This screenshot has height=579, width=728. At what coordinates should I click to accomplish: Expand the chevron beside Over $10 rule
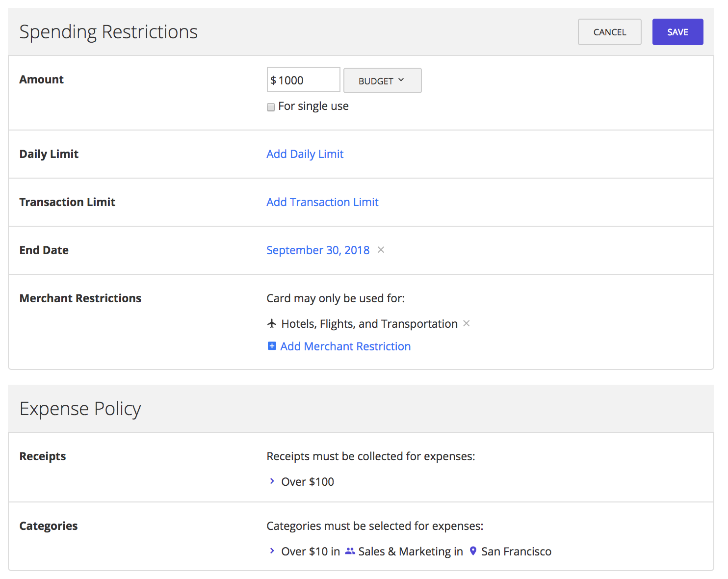[x=272, y=551]
